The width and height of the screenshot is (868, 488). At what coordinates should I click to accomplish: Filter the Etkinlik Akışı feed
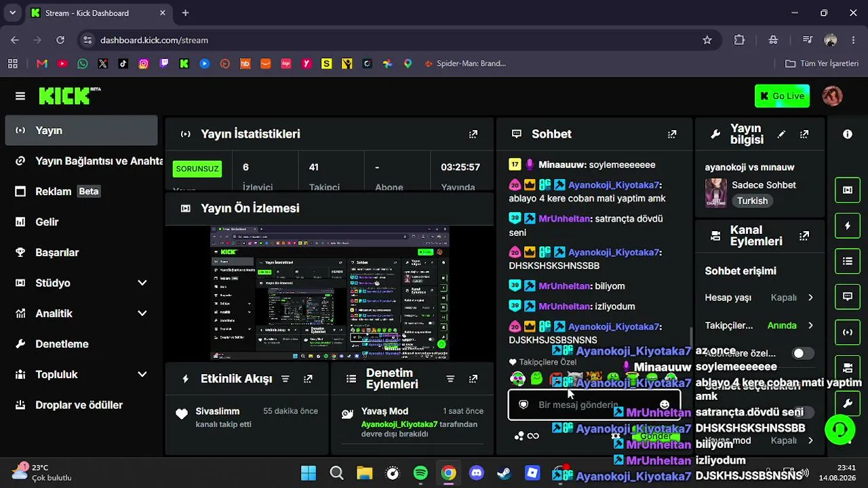tap(285, 379)
